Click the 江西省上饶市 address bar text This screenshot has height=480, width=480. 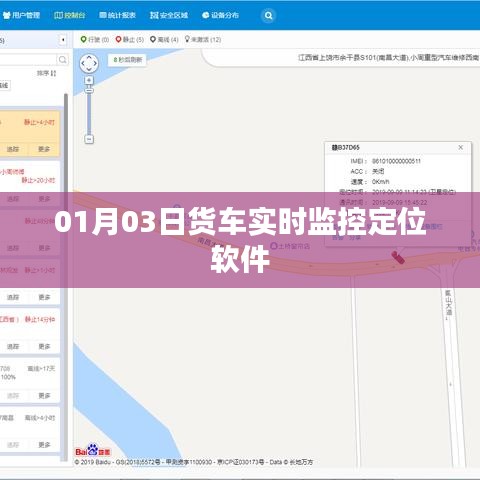click(388, 58)
